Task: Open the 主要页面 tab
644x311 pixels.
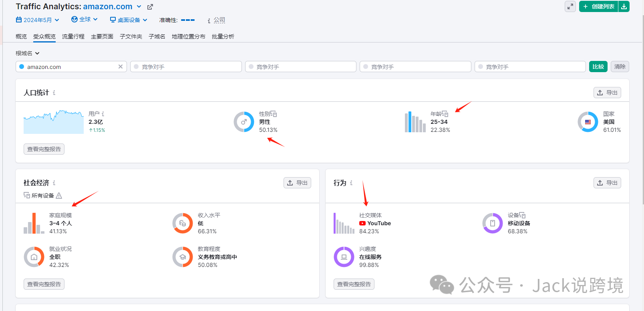Action: pos(102,36)
